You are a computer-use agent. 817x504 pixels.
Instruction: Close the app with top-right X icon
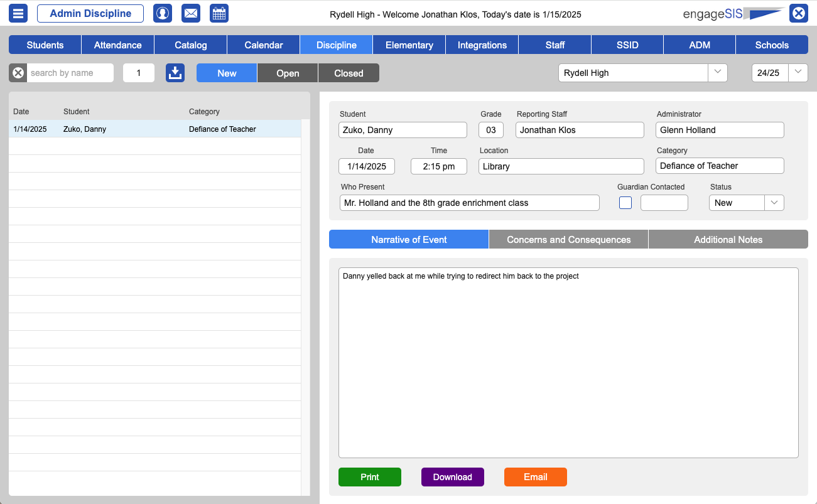pyautogui.click(x=798, y=13)
